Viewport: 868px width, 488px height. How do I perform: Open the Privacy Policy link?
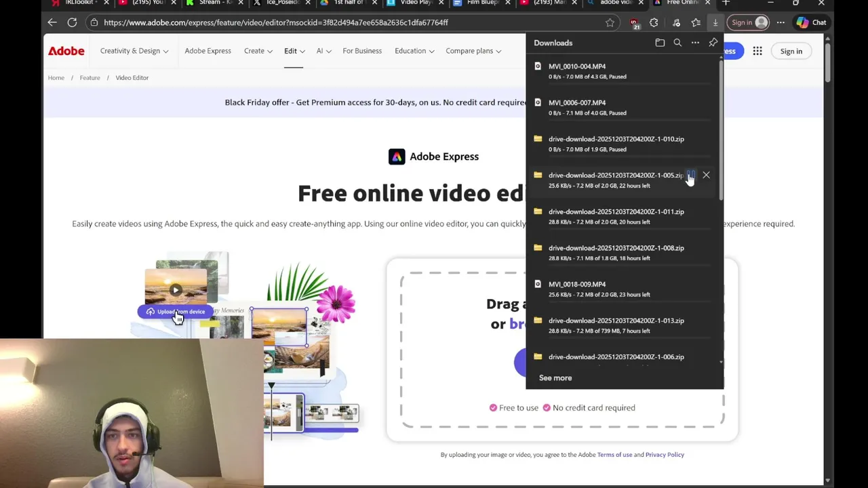[x=665, y=455]
